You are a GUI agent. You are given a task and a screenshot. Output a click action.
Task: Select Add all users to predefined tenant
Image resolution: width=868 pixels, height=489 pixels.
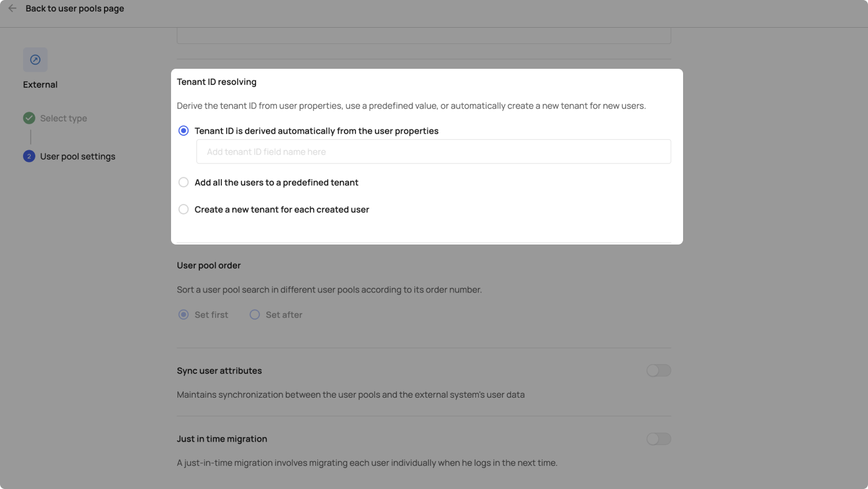[x=184, y=183]
